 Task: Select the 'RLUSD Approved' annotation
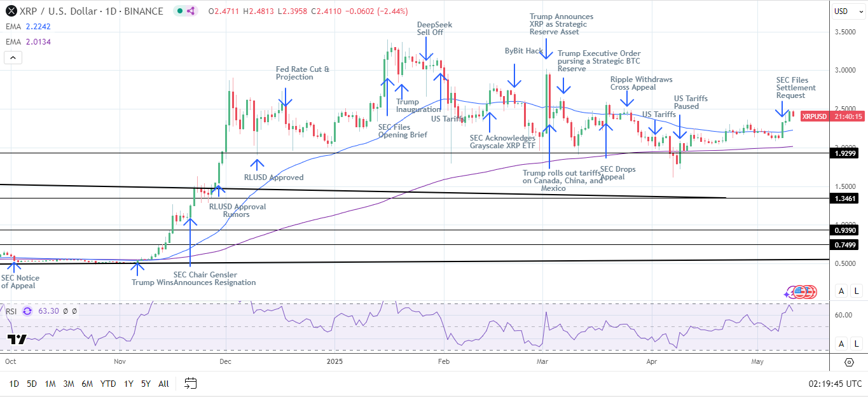[273, 178]
